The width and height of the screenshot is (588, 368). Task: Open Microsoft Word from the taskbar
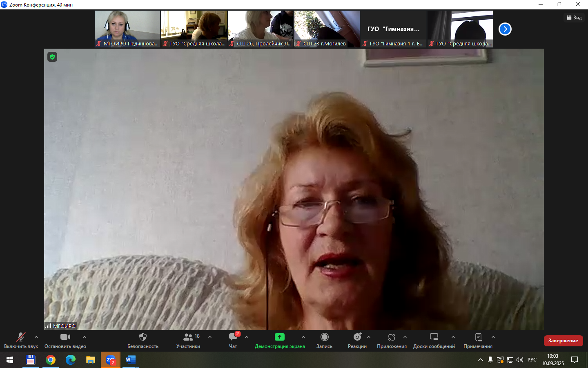coord(130,360)
